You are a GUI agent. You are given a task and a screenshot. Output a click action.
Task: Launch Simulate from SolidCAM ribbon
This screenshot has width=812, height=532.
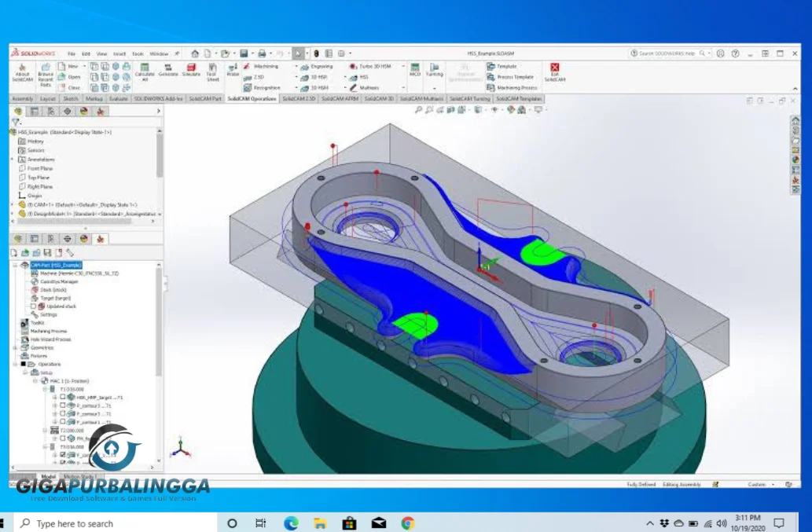(191, 71)
